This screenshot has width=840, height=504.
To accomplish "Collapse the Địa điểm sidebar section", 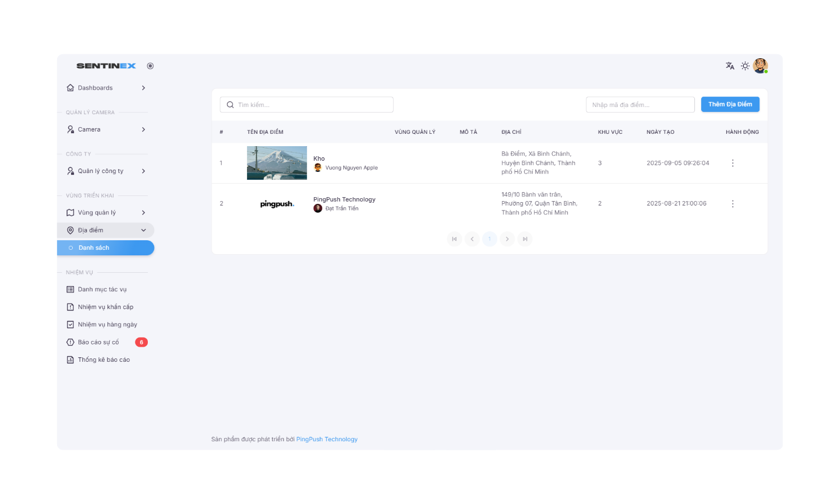I will (106, 230).
